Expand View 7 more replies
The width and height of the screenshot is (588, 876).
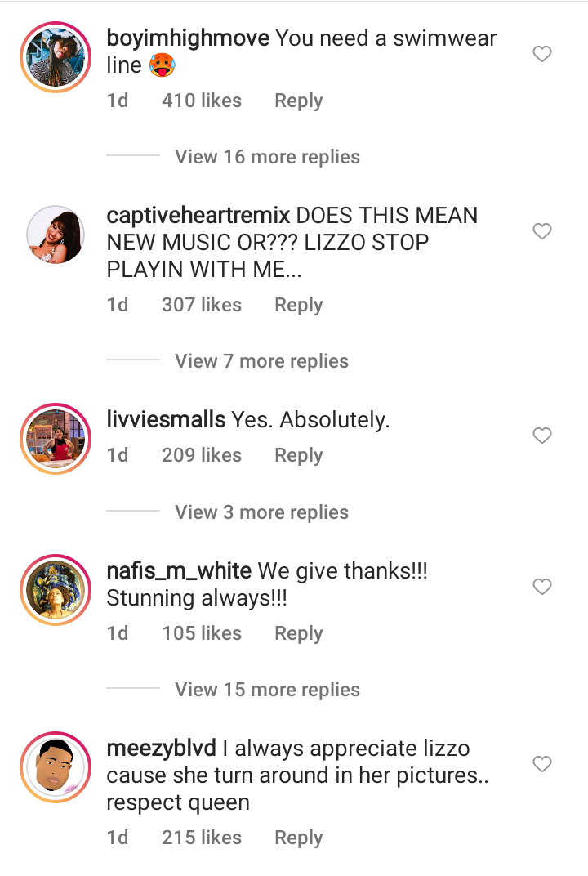pos(261,361)
